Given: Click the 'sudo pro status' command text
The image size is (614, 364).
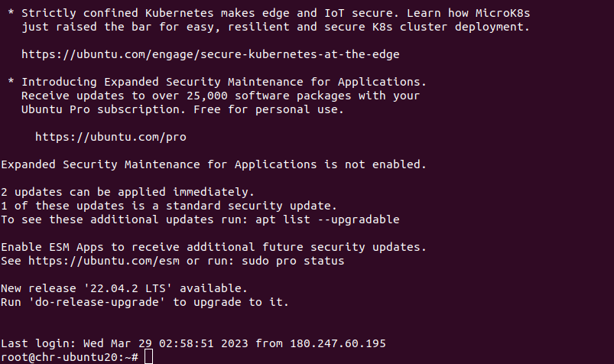Looking at the screenshot, I should pos(293,261).
